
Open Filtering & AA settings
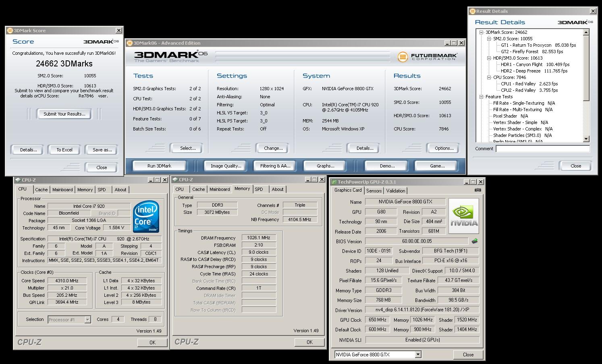tap(275, 166)
